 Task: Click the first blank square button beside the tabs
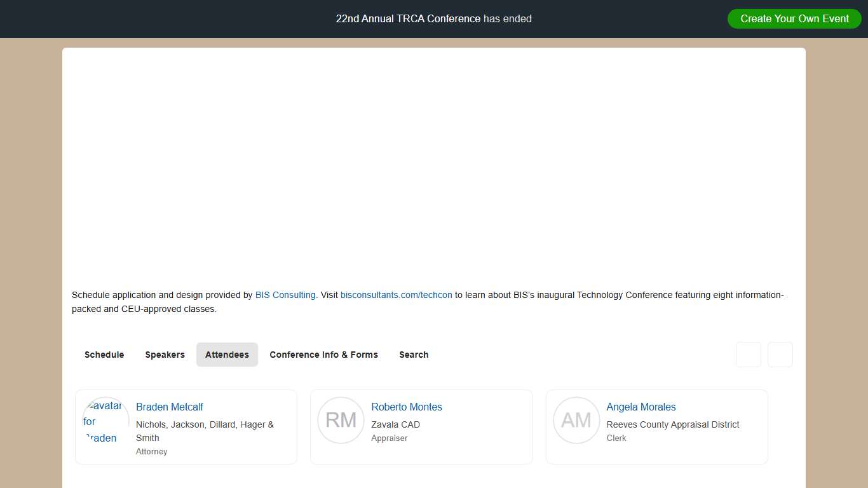pos(748,355)
